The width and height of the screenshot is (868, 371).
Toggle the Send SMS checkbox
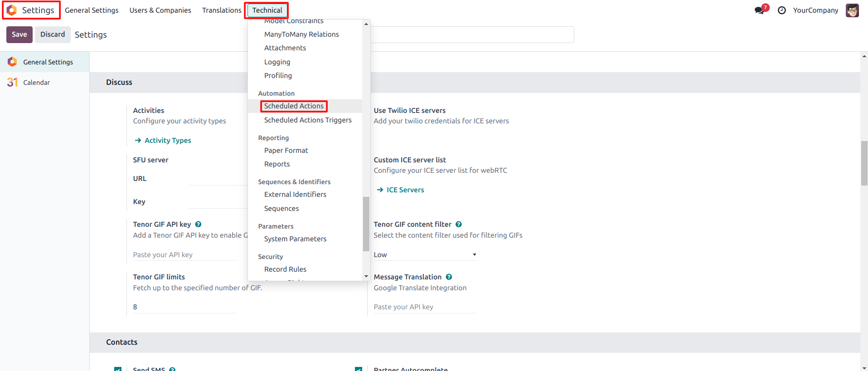click(x=118, y=369)
